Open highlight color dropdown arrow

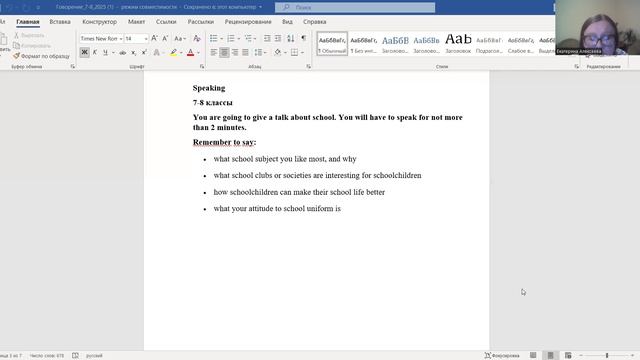tap(181, 53)
